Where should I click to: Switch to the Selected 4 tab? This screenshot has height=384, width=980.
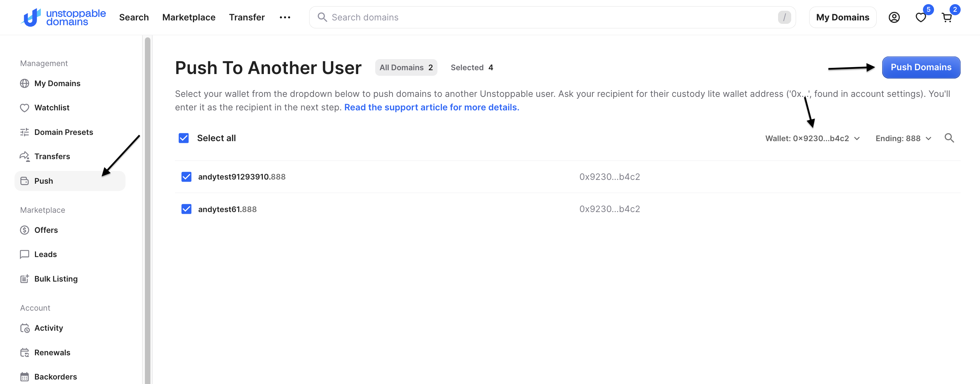coord(471,68)
